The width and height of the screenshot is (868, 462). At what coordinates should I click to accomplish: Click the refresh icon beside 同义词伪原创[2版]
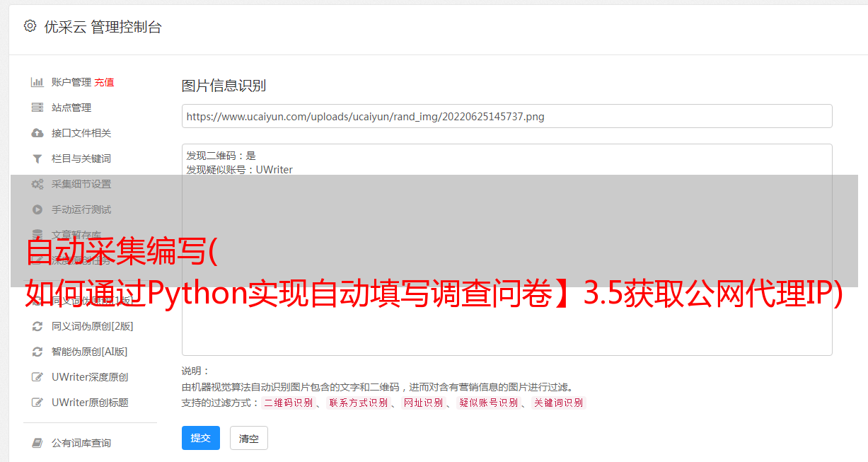37,326
